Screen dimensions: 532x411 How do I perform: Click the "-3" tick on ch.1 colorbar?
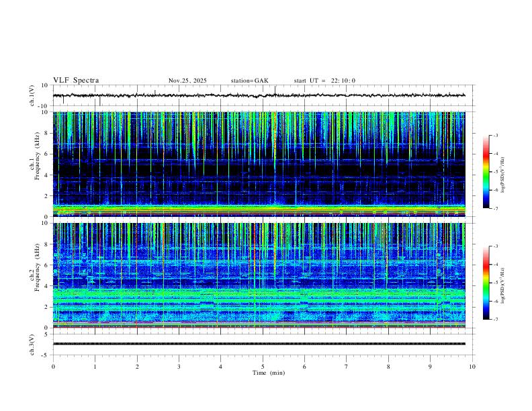point(495,135)
